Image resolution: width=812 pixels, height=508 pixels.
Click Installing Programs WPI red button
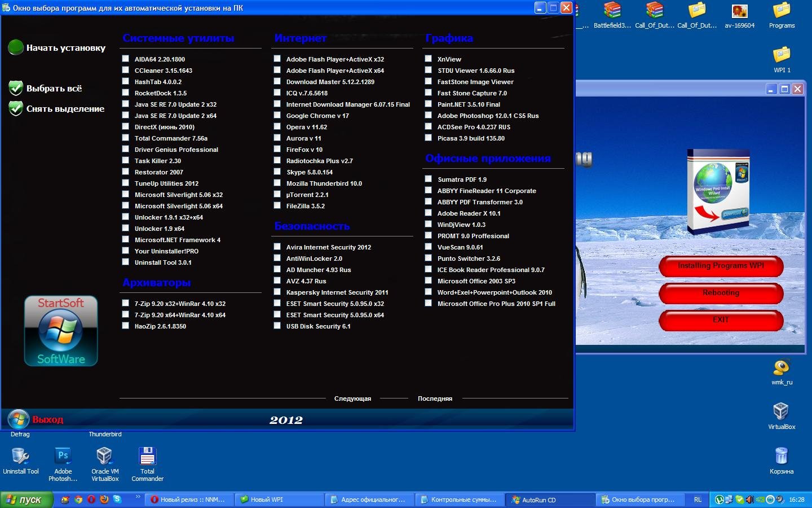(x=721, y=266)
